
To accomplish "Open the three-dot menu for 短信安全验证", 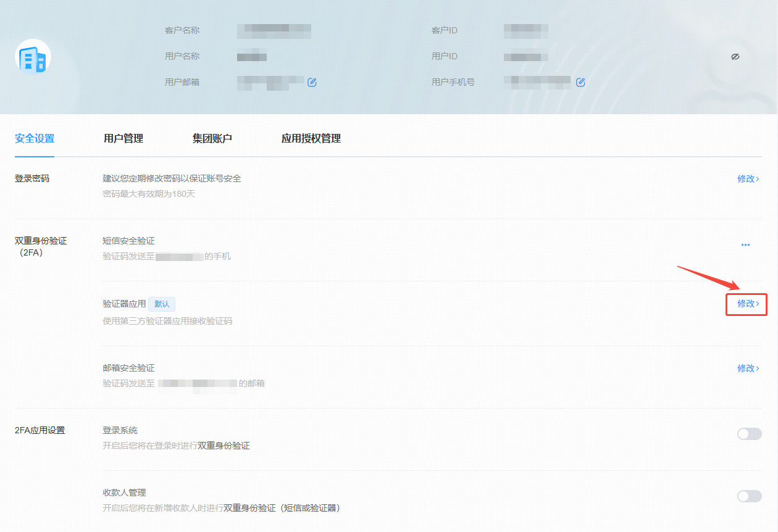I will point(745,245).
